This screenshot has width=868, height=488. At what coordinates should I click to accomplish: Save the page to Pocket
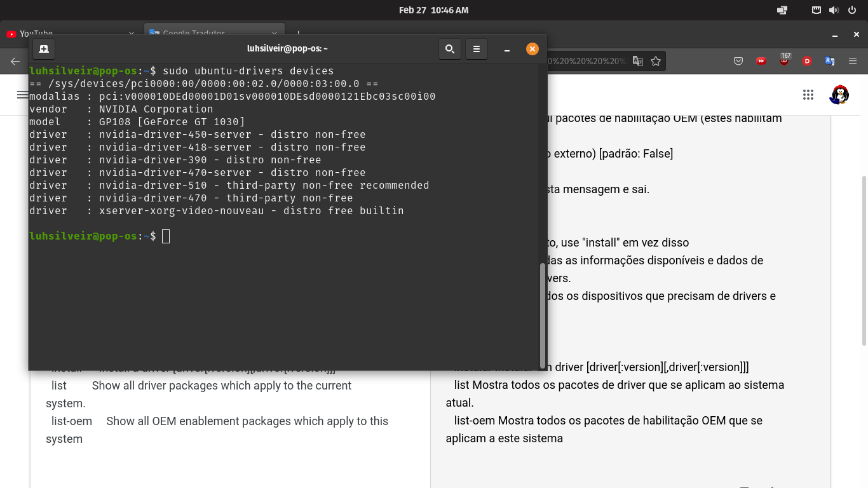[x=738, y=61]
